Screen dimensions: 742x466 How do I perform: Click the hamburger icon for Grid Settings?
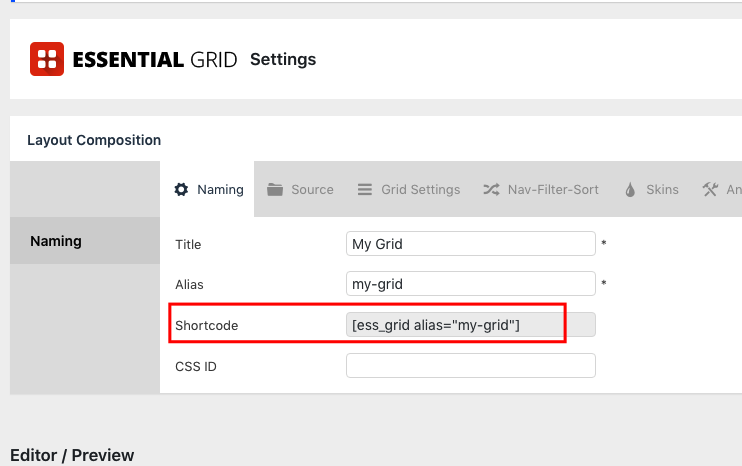[x=364, y=189]
